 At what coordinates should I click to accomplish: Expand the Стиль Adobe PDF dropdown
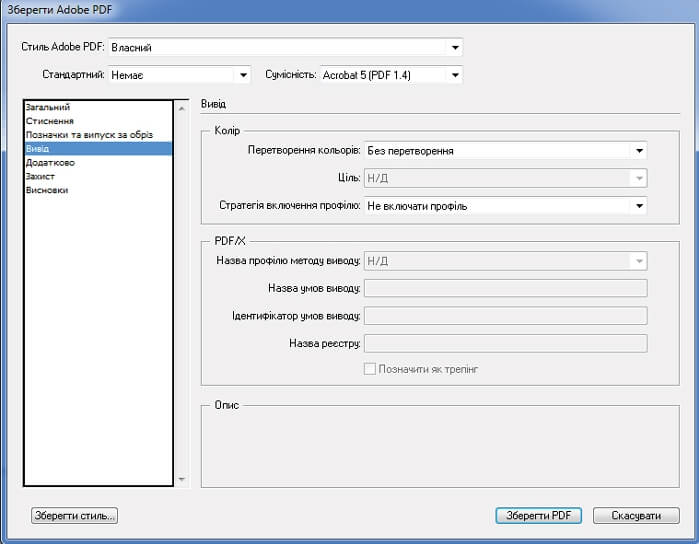click(455, 47)
